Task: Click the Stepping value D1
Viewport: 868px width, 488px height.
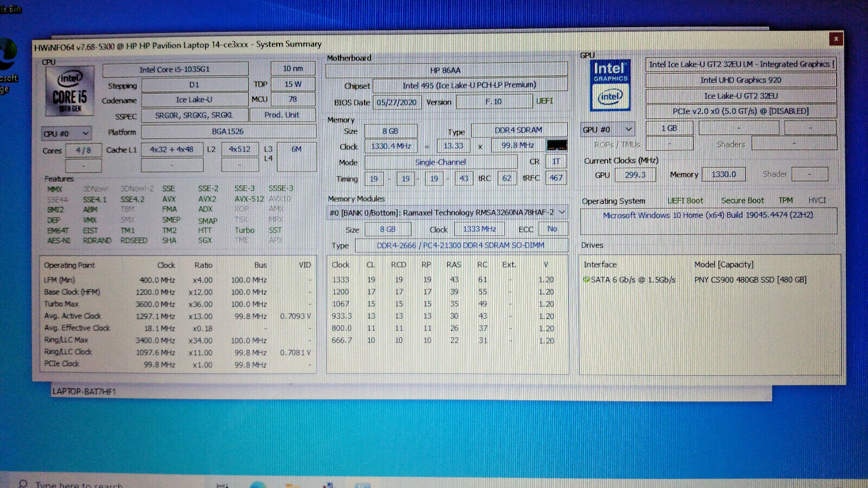Action: [194, 85]
